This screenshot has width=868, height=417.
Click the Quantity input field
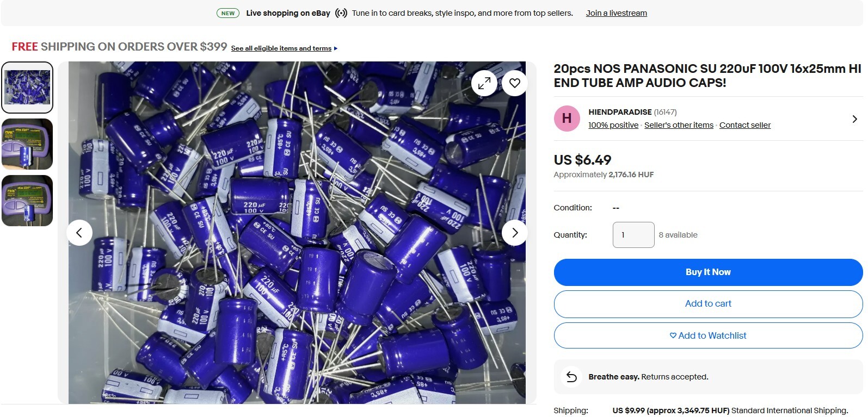click(633, 235)
